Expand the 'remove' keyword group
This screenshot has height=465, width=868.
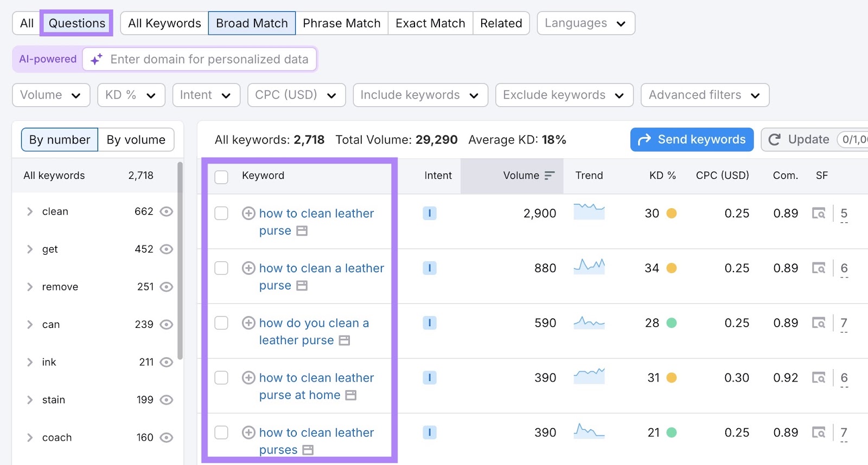pyautogui.click(x=30, y=287)
